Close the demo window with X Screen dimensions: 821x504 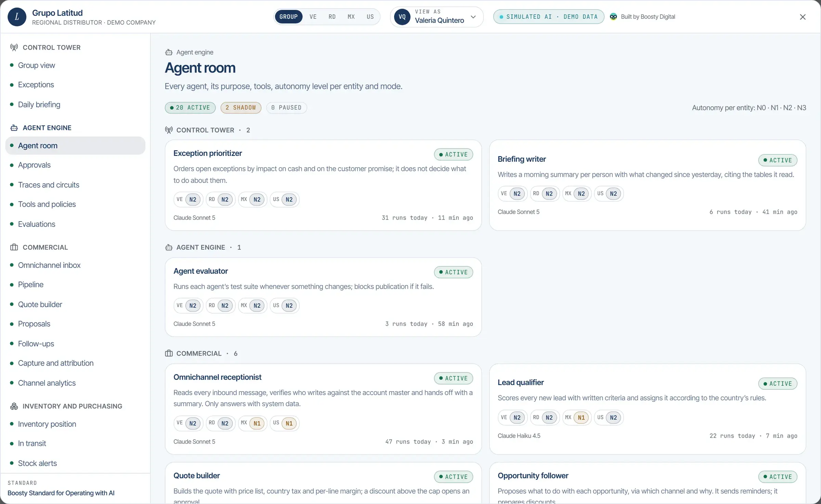tap(803, 17)
